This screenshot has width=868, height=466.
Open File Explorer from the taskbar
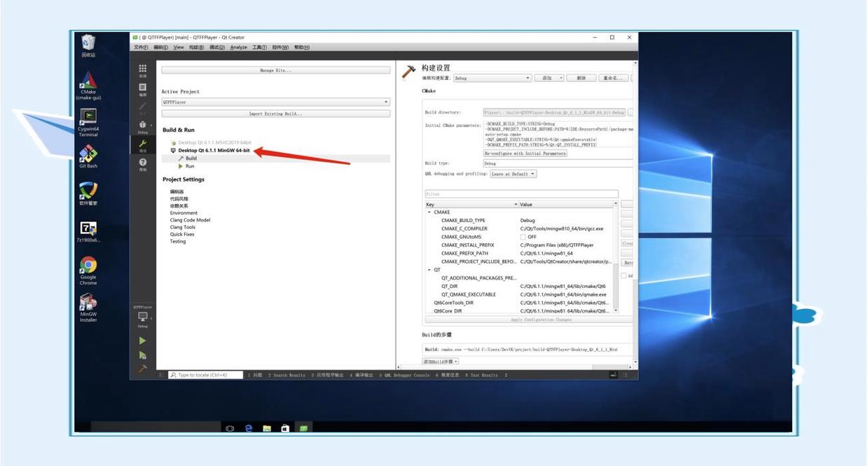(x=267, y=428)
